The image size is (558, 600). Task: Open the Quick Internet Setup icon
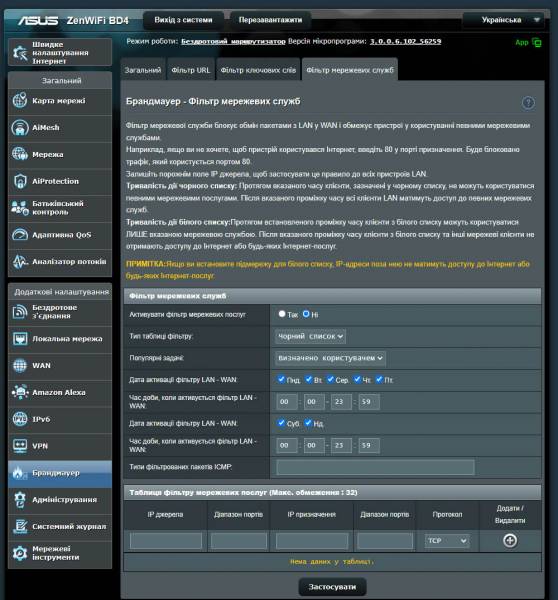(x=20, y=53)
